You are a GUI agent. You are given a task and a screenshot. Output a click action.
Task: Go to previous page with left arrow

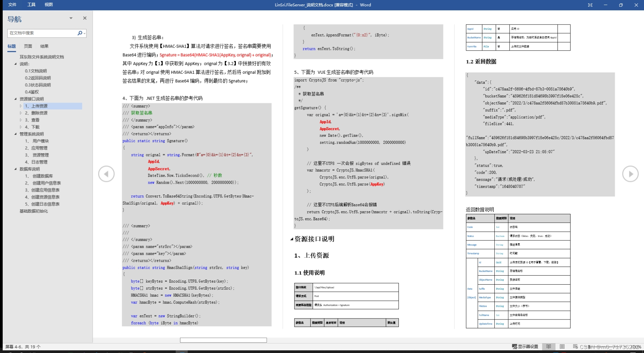(x=106, y=174)
